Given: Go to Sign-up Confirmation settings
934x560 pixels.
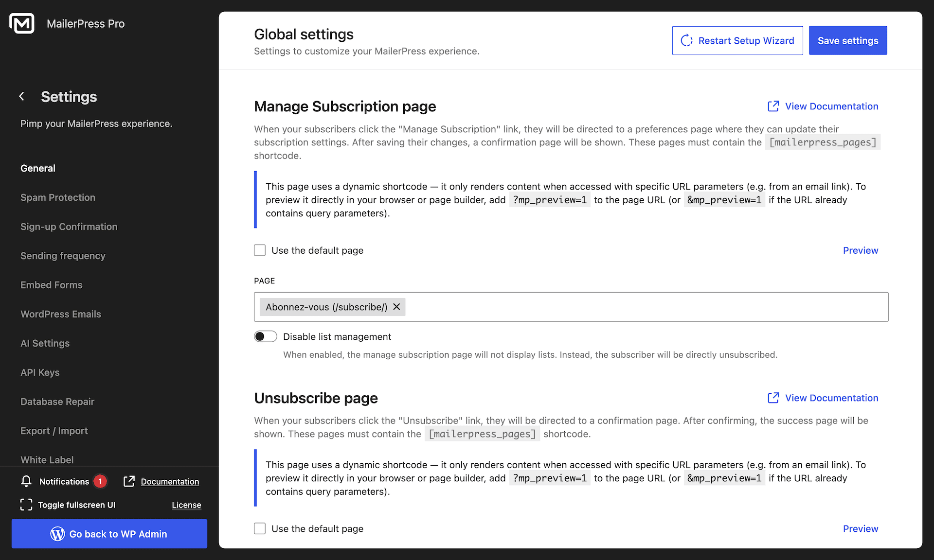Looking at the screenshot, I should (69, 227).
